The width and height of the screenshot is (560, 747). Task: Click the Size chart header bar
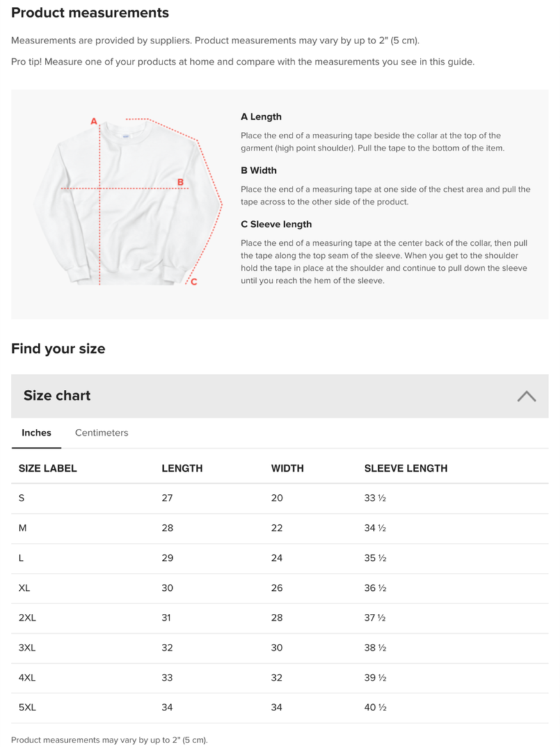tap(280, 396)
